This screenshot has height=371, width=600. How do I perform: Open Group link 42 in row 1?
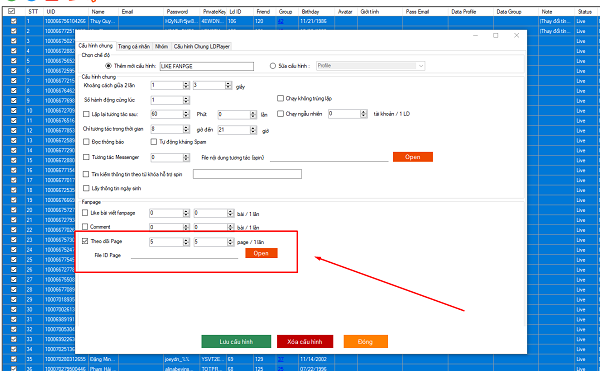(x=280, y=21)
